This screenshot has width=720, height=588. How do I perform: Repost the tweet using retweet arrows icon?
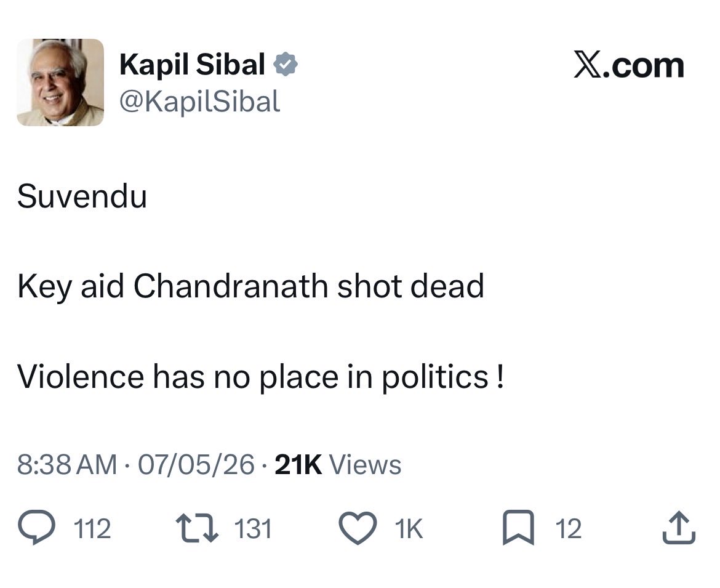(198, 528)
